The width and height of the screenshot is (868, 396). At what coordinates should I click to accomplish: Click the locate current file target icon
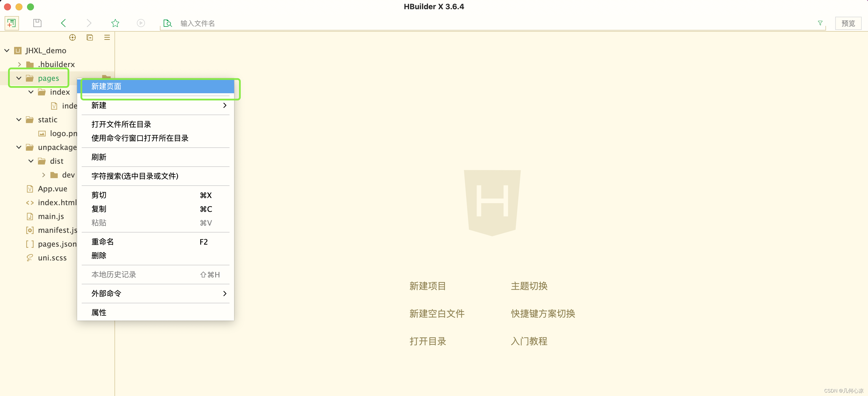click(72, 37)
